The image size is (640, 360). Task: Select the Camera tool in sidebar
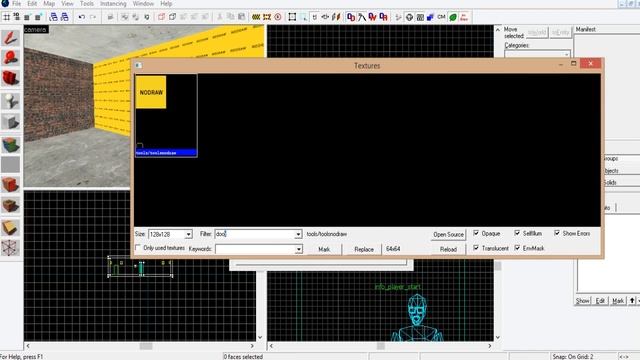click(x=11, y=78)
